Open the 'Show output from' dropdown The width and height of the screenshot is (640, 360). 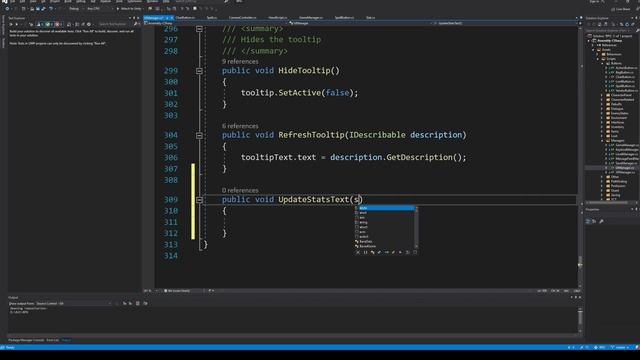pyautogui.click(x=73, y=304)
